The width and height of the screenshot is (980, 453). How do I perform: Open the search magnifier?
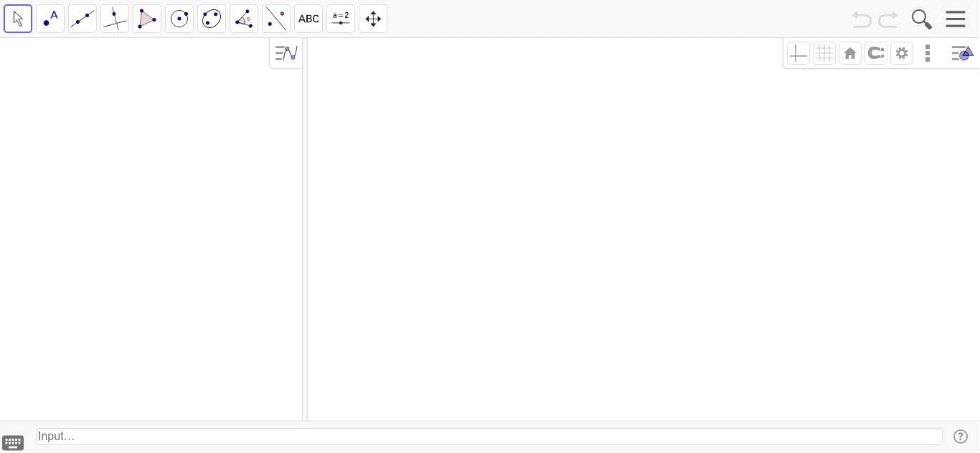(922, 19)
